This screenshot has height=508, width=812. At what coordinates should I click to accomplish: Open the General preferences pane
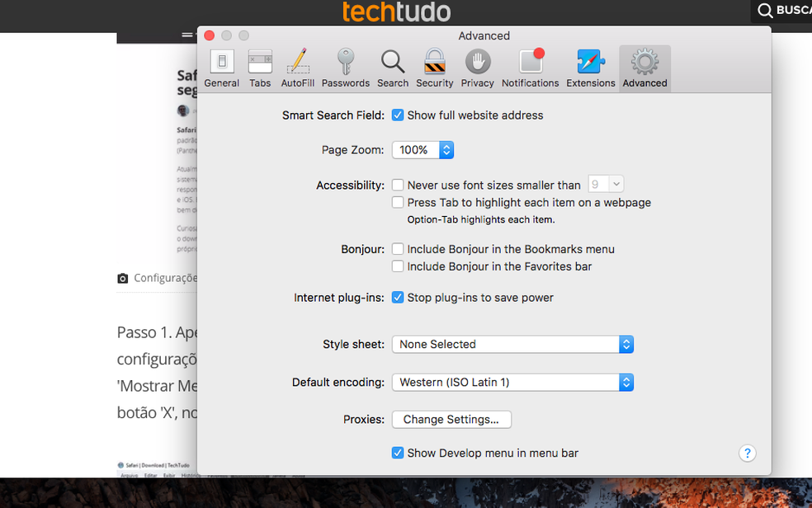click(x=222, y=68)
